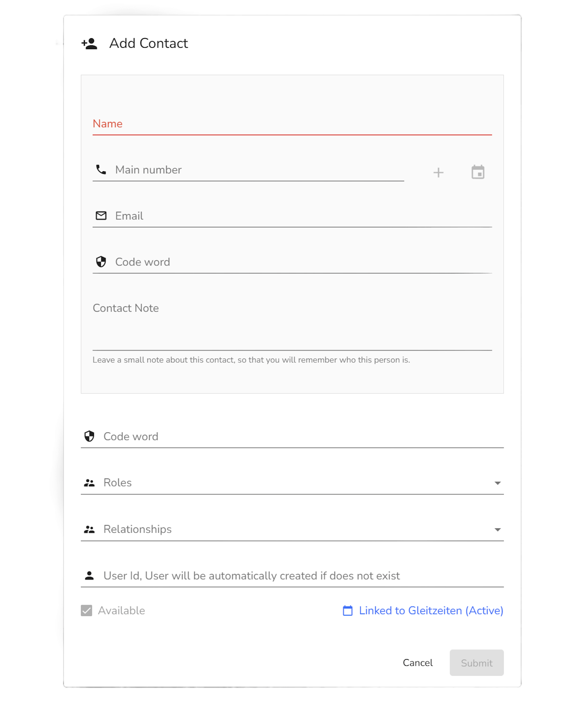The image size is (588, 706).
Task: Toggle the Available checkbox
Action: (86, 611)
